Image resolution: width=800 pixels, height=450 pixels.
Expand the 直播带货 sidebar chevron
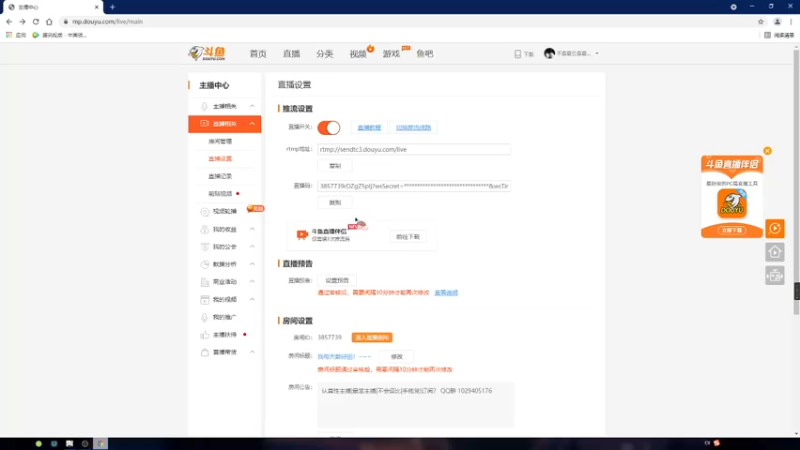[252, 352]
